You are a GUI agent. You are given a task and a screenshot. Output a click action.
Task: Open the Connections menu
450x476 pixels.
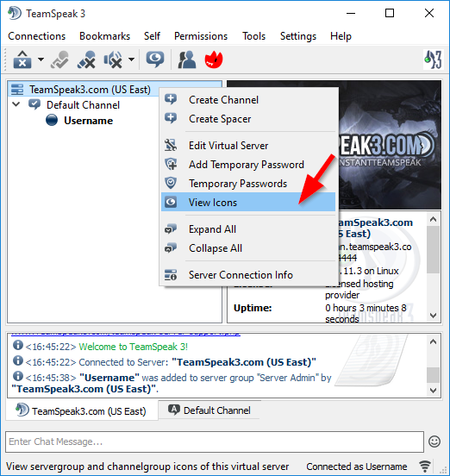click(37, 36)
